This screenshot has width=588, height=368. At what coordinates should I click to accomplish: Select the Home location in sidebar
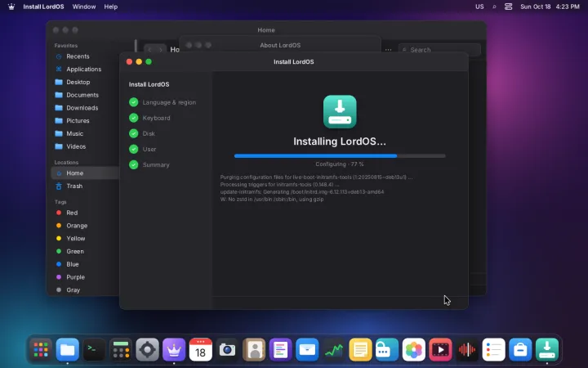(x=85, y=173)
